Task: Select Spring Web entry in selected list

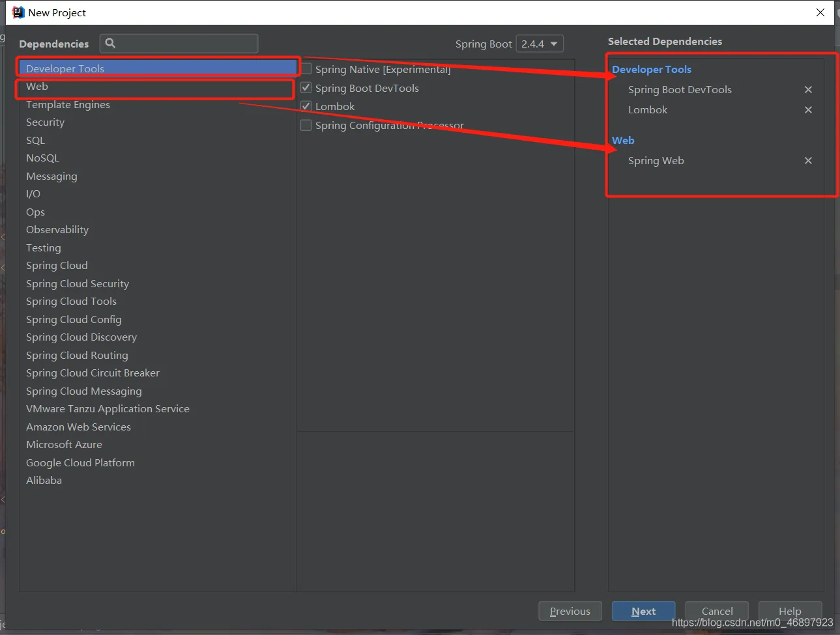Action: point(656,161)
